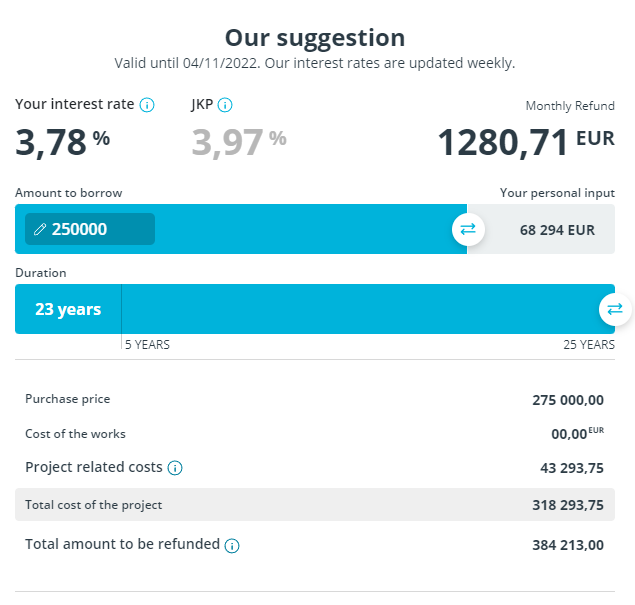Click the 68 294 EUR personal input area

pyautogui.click(x=541, y=229)
